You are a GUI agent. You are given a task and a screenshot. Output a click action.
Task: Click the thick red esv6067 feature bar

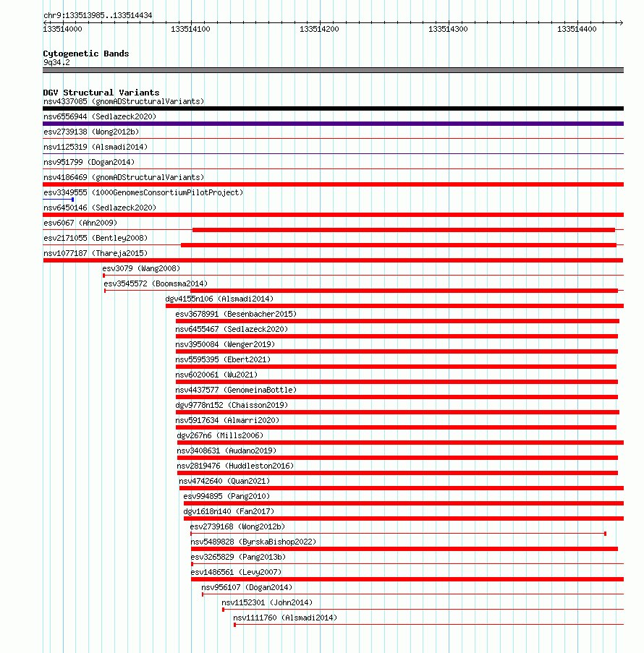pyautogui.click(x=404, y=230)
